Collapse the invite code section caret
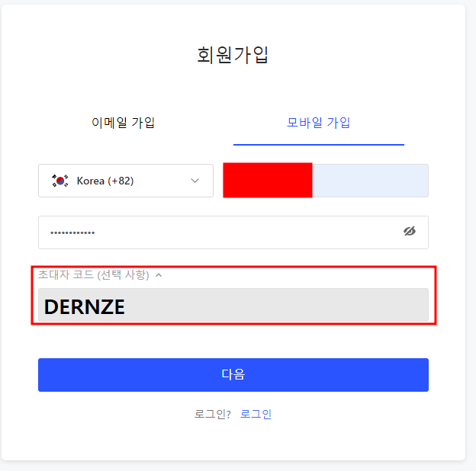The height and width of the screenshot is (471, 476). click(159, 275)
